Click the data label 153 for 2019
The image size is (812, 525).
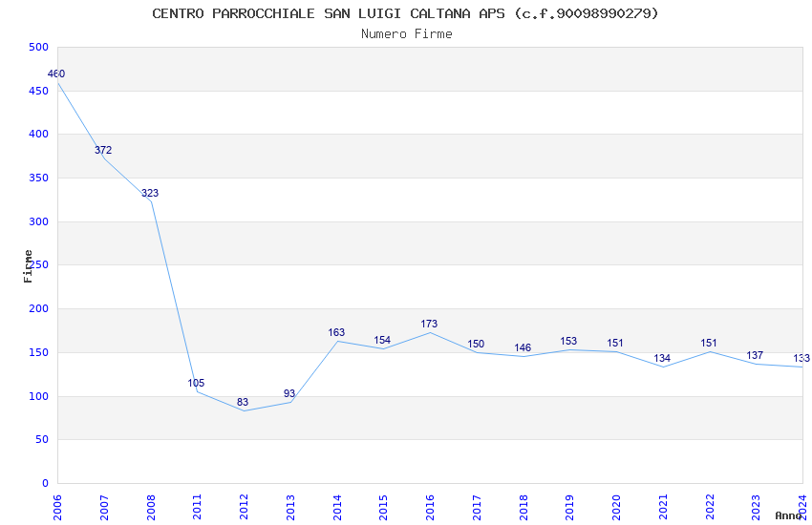coord(568,341)
